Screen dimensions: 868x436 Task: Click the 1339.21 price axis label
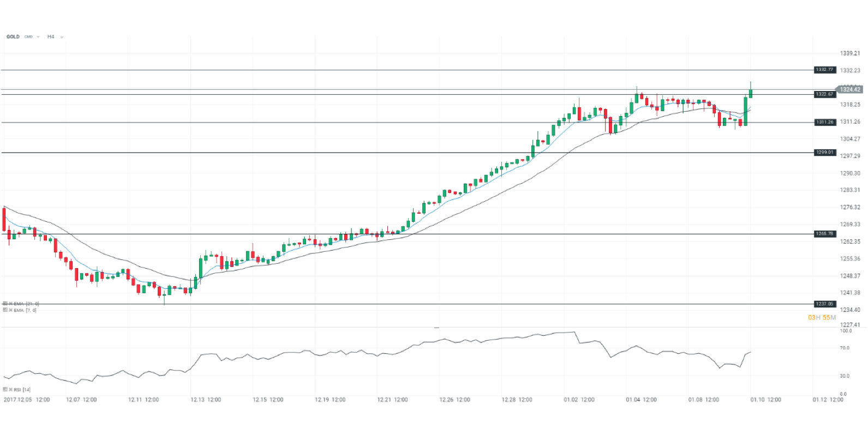point(850,53)
